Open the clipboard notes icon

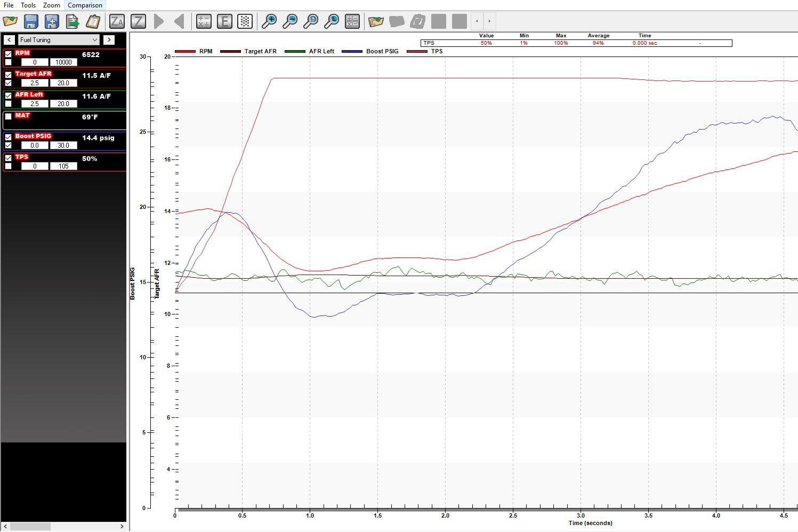pyautogui.click(x=93, y=22)
